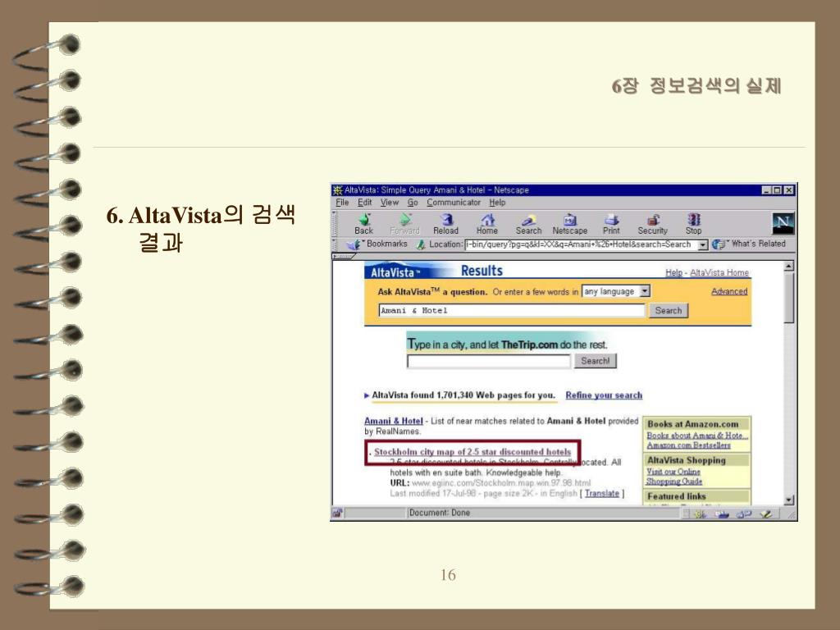Click the Stop toolbar icon
840x630 pixels.
coord(694,223)
